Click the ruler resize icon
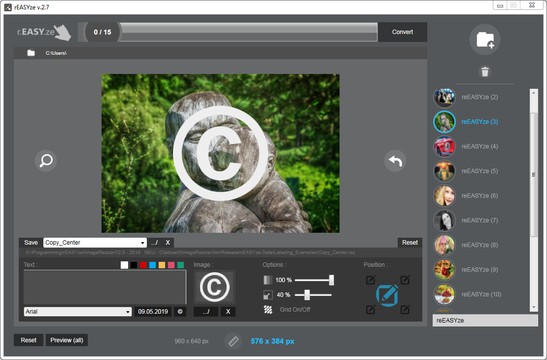The image size is (547, 360). [233, 341]
